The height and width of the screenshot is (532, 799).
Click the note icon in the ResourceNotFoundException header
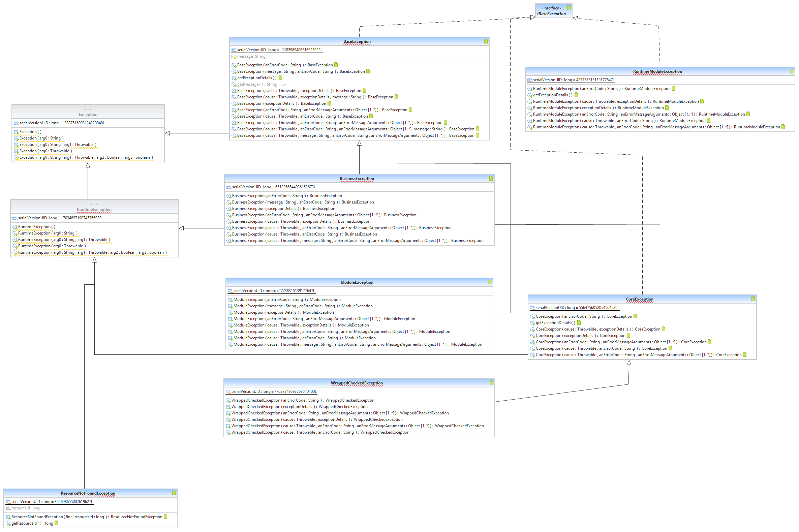click(x=174, y=493)
